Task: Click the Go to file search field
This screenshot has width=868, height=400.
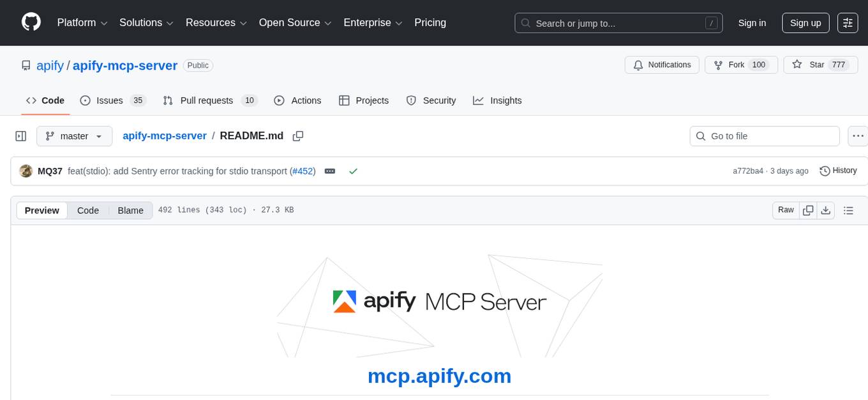Action: tap(764, 135)
